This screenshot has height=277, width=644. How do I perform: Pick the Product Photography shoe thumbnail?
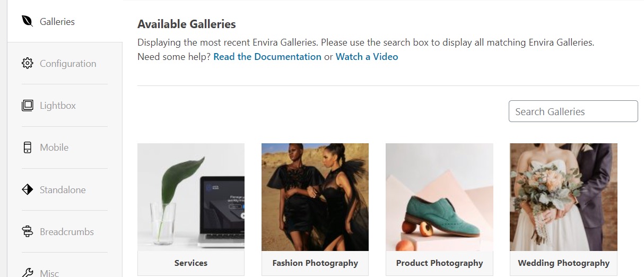439,197
